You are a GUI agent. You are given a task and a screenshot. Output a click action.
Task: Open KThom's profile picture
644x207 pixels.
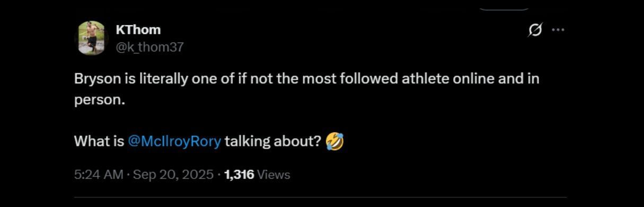click(x=92, y=38)
